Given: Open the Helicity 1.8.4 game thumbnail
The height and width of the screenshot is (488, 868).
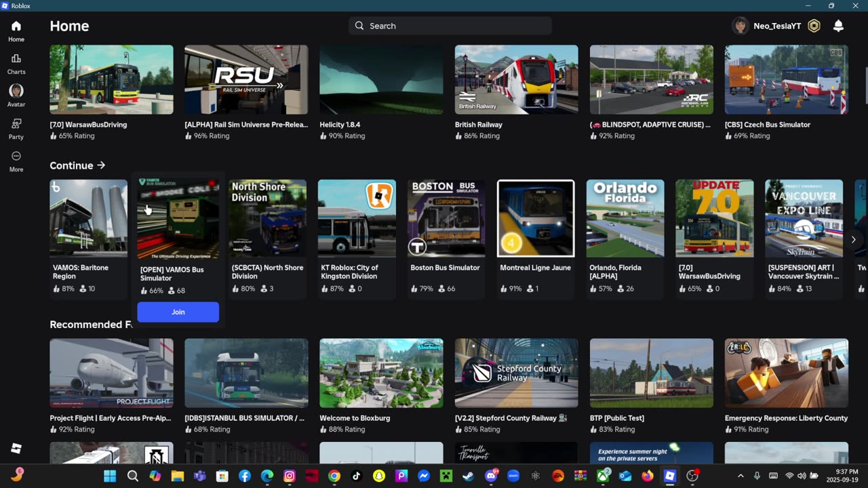Looking at the screenshot, I should tap(381, 79).
